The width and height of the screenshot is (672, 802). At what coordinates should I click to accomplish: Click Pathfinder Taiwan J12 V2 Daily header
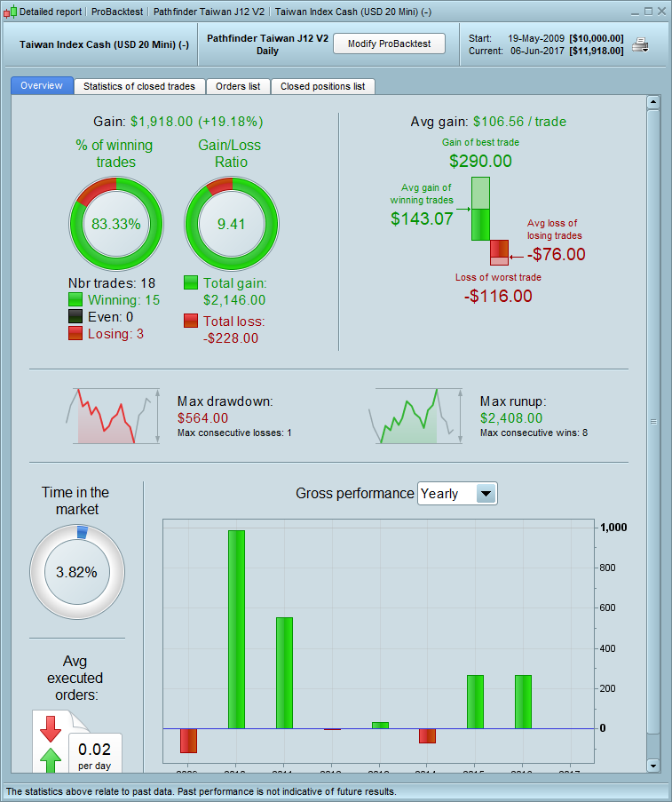tap(267, 44)
